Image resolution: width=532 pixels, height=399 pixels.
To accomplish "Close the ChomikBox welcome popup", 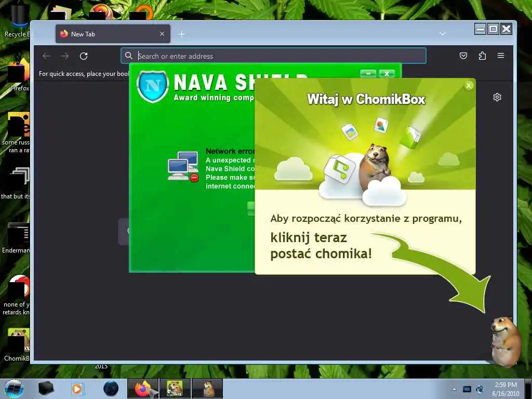I will 469,86.
